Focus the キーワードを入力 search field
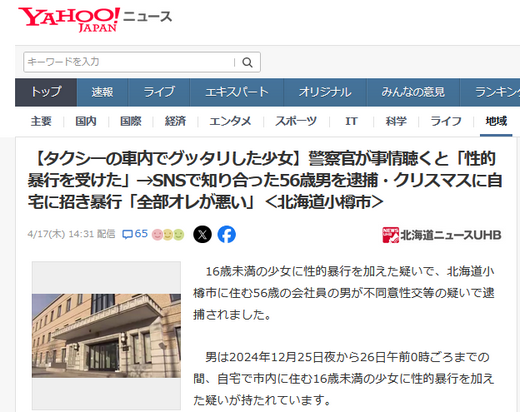 (130, 62)
